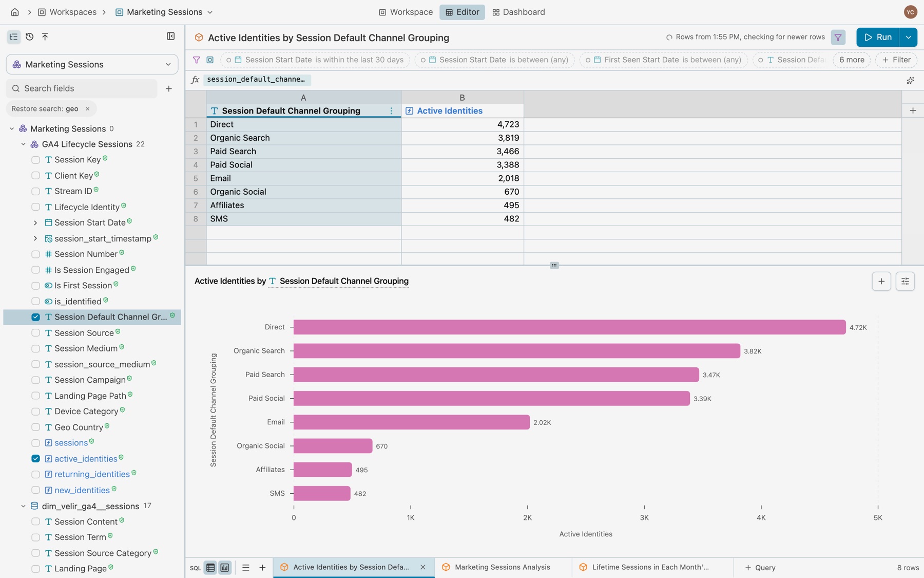Screen dimensions: 924x578
Task: Collapse the left sidebar panel icon
Action: pos(171,36)
